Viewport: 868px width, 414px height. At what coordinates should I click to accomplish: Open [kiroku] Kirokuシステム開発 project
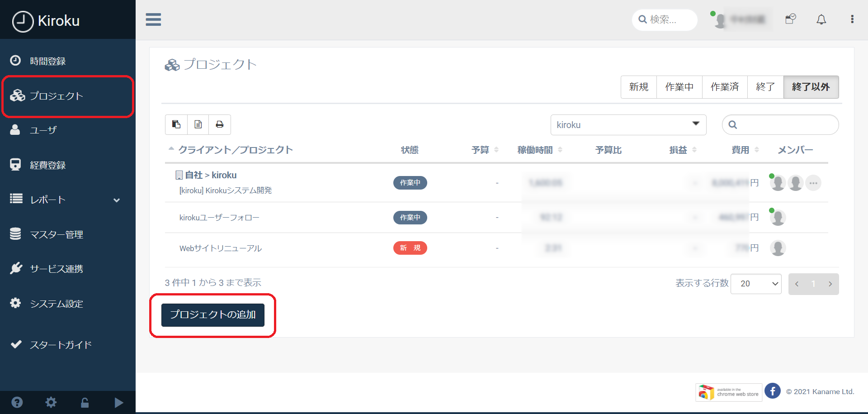[226, 190]
